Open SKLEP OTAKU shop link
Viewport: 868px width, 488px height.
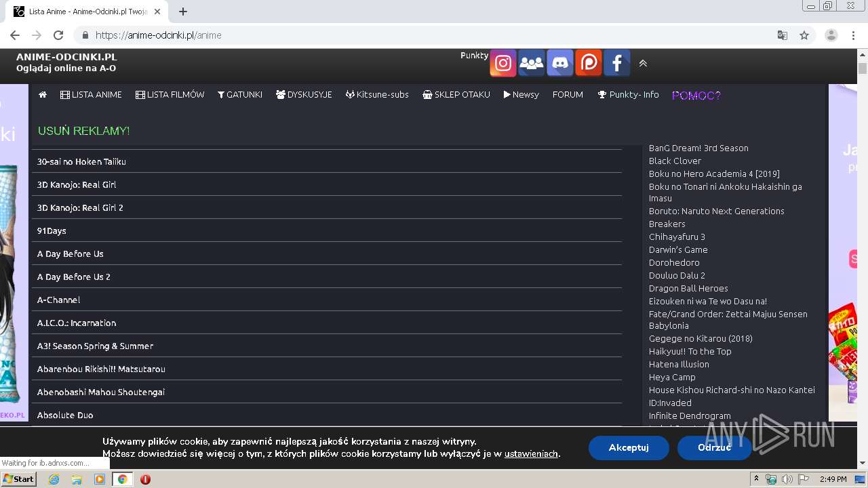point(456,95)
